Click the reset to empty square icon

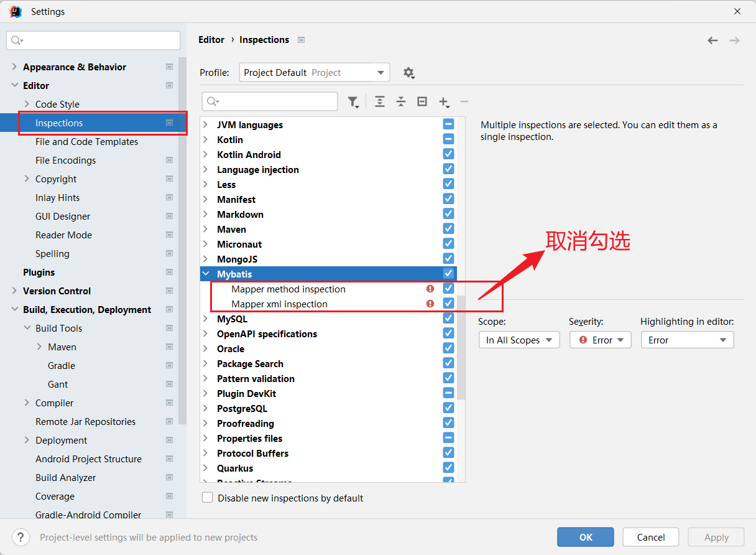[422, 101]
